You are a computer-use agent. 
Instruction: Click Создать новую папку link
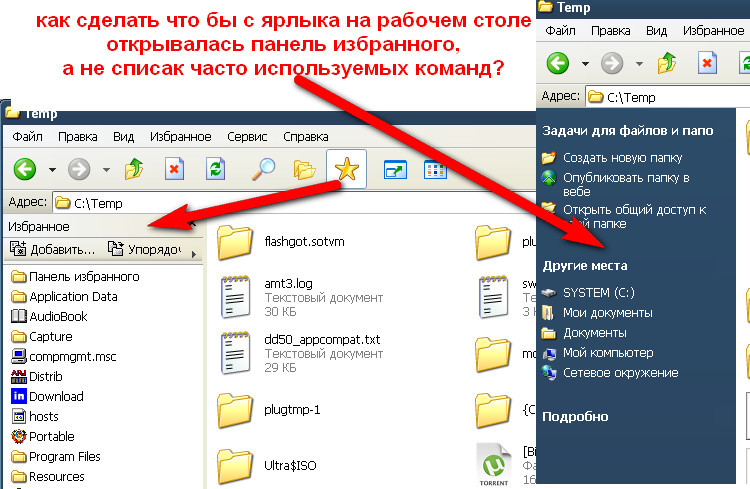pyautogui.click(x=612, y=157)
